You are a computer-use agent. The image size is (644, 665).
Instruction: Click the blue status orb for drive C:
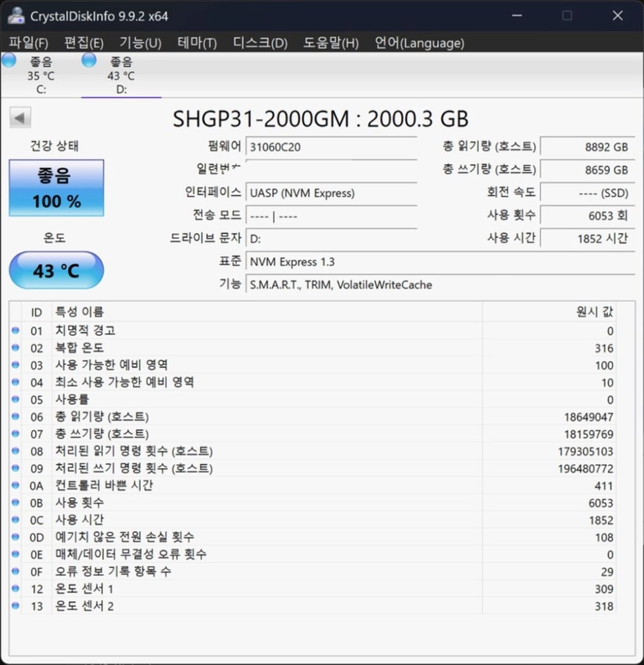coord(9,60)
